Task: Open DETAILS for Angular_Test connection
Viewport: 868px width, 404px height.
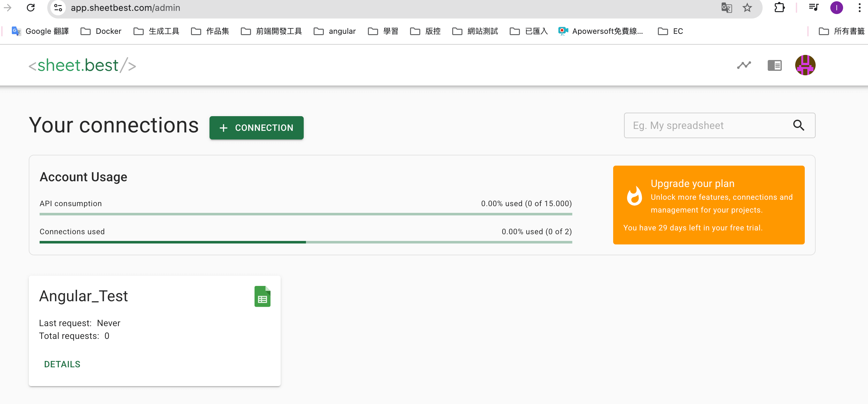Action: pos(62,364)
